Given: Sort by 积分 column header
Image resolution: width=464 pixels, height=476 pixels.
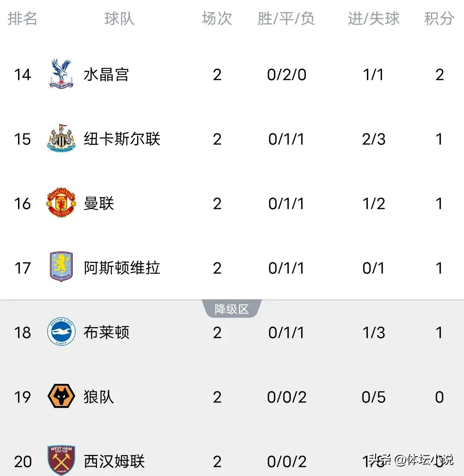Looking at the screenshot, I should (x=439, y=18).
